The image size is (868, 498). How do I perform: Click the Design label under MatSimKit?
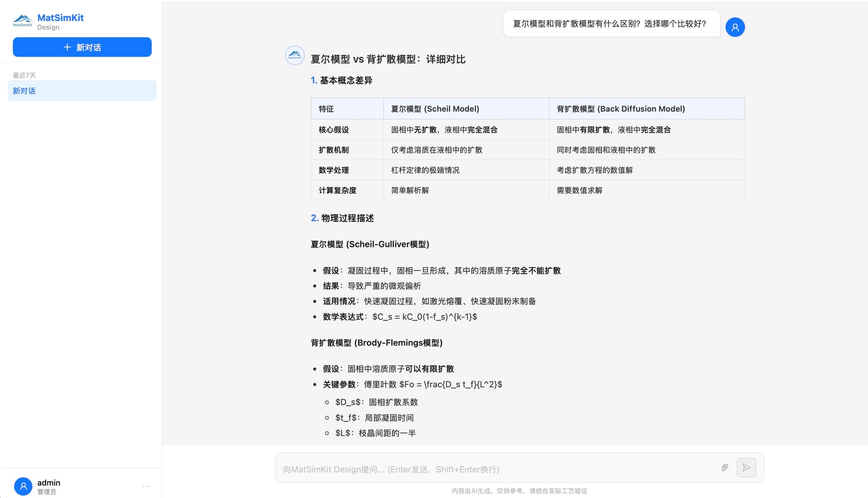[x=48, y=27]
